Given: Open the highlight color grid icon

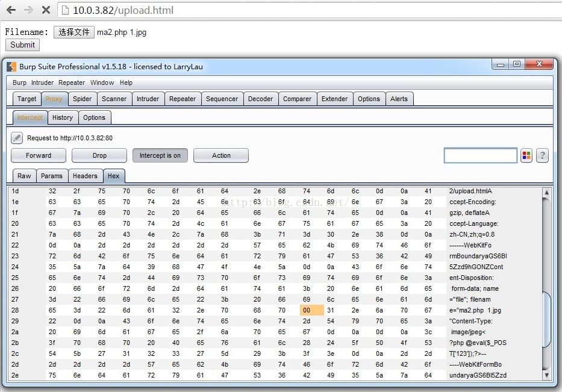Looking at the screenshot, I should point(526,155).
